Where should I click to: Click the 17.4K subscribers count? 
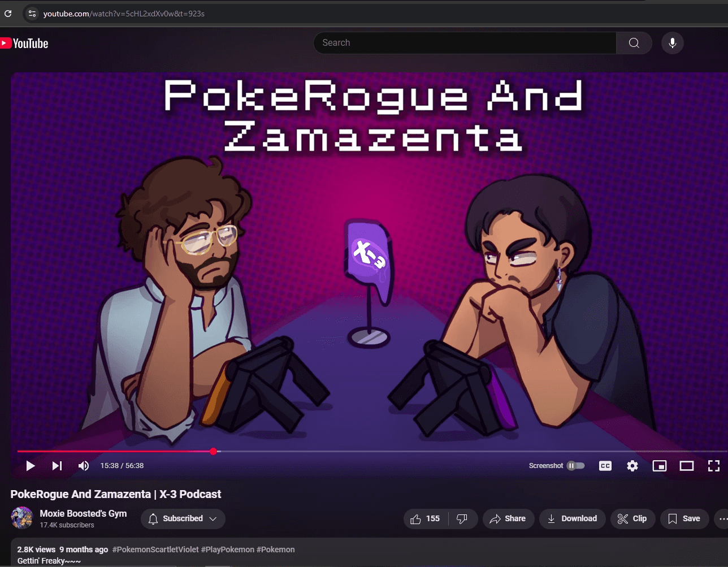point(67,525)
